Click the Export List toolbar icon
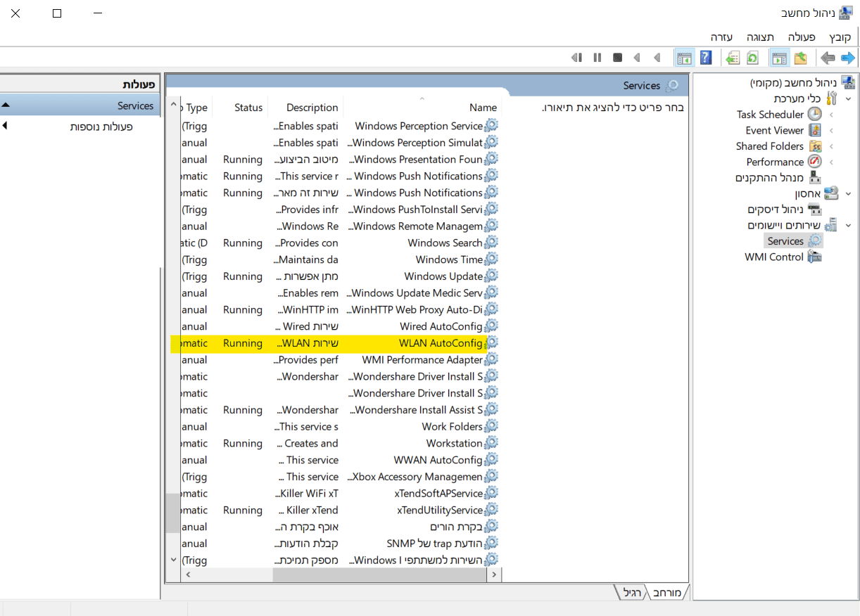This screenshot has width=860, height=616. 733,58
